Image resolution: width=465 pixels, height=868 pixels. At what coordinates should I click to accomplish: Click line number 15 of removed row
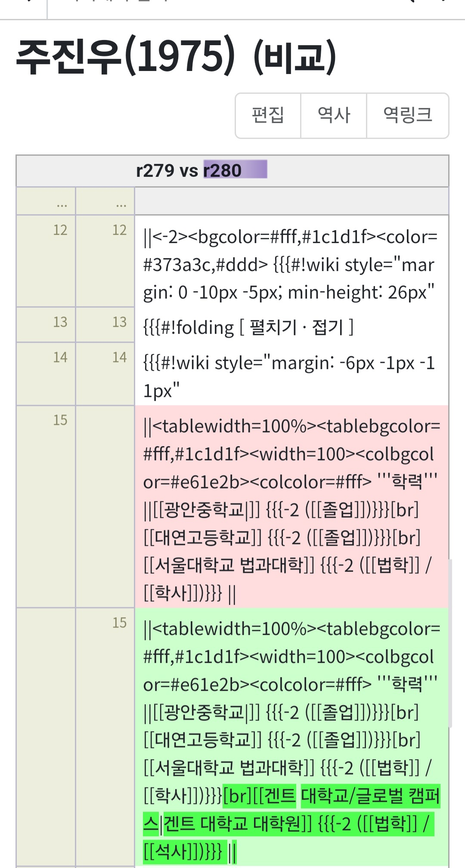pyautogui.click(x=60, y=420)
